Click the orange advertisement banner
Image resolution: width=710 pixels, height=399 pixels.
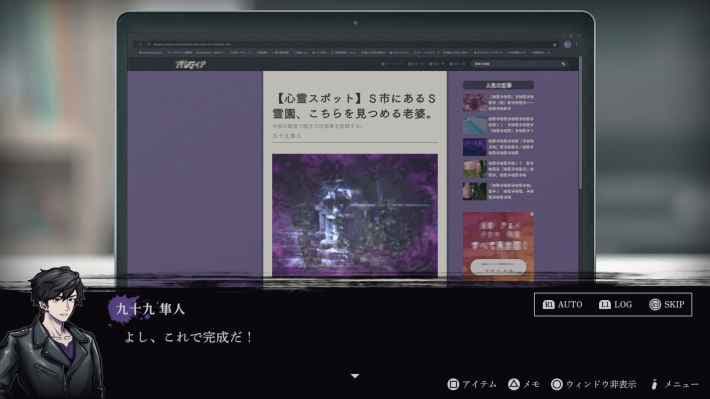pyautogui.click(x=499, y=246)
